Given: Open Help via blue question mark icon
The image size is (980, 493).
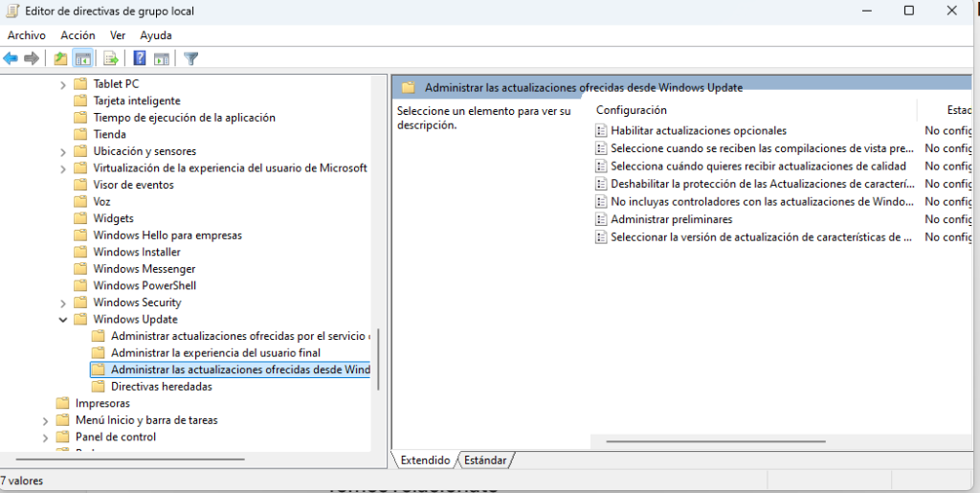Looking at the screenshot, I should point(140,58).
